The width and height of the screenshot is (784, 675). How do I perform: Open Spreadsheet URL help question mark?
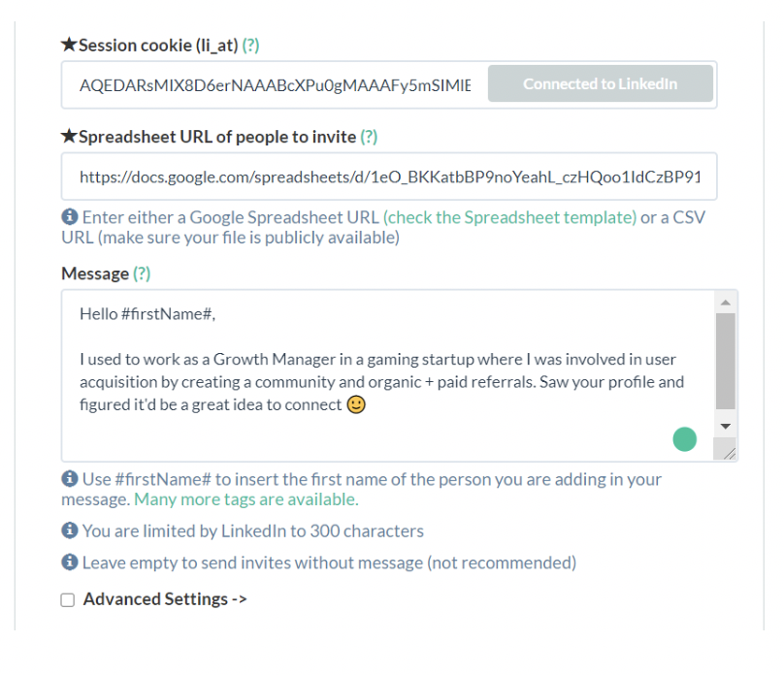click(369, 137)
